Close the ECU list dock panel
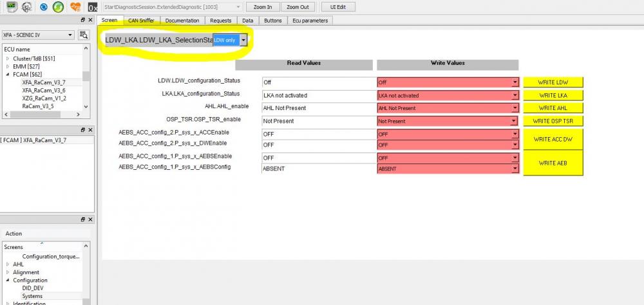 pyautogui.click(x=90, y=20)
